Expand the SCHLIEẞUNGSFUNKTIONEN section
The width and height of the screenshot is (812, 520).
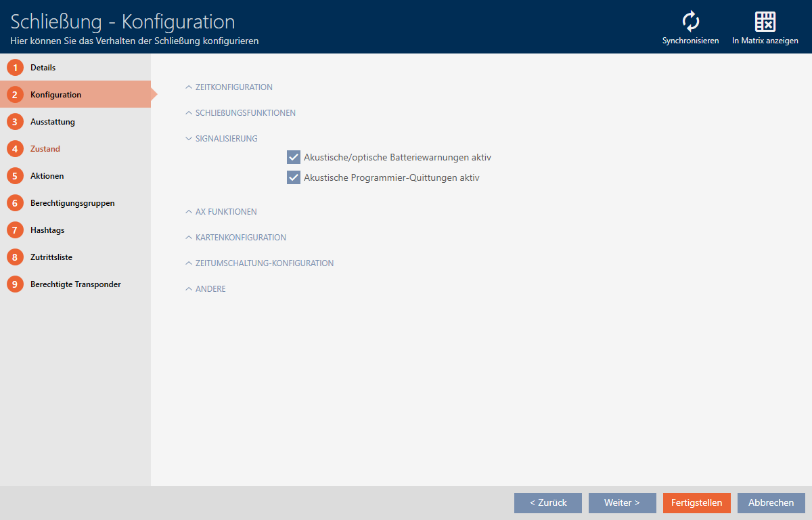pyautogui.click(x=245, y=113)
